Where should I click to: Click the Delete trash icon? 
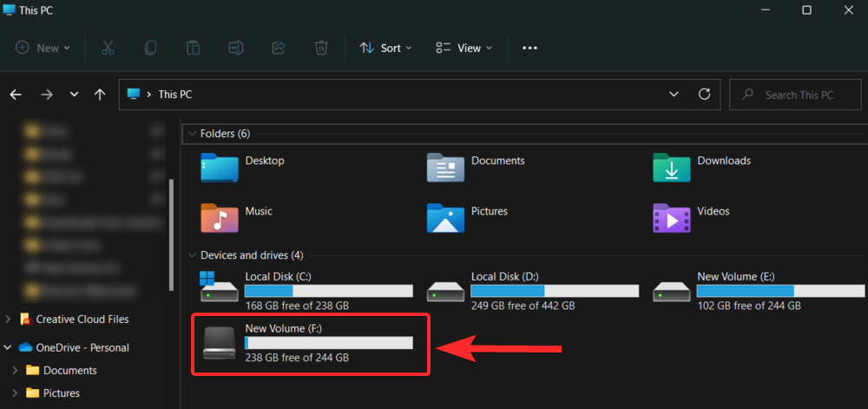[321, 48]
